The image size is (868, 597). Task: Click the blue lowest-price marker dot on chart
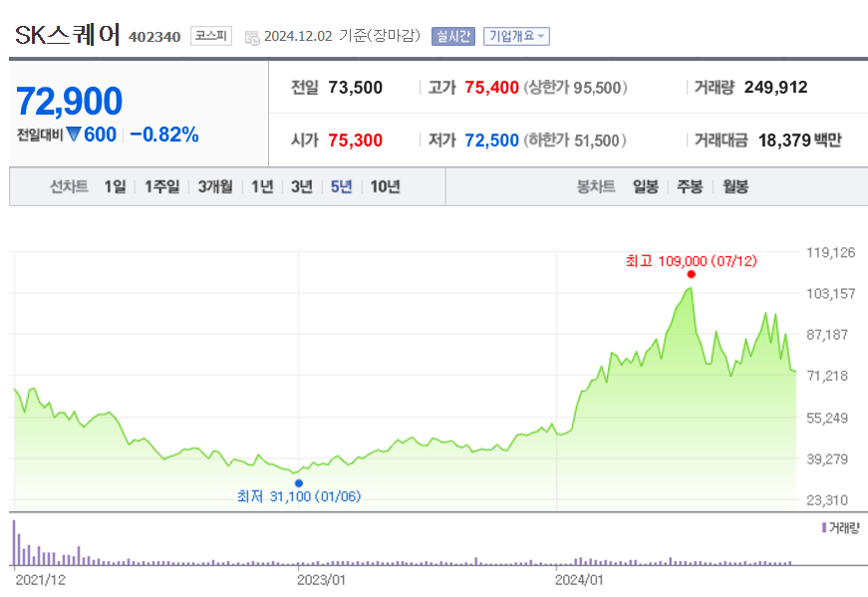pyautogui.click(x=299, y=483)
